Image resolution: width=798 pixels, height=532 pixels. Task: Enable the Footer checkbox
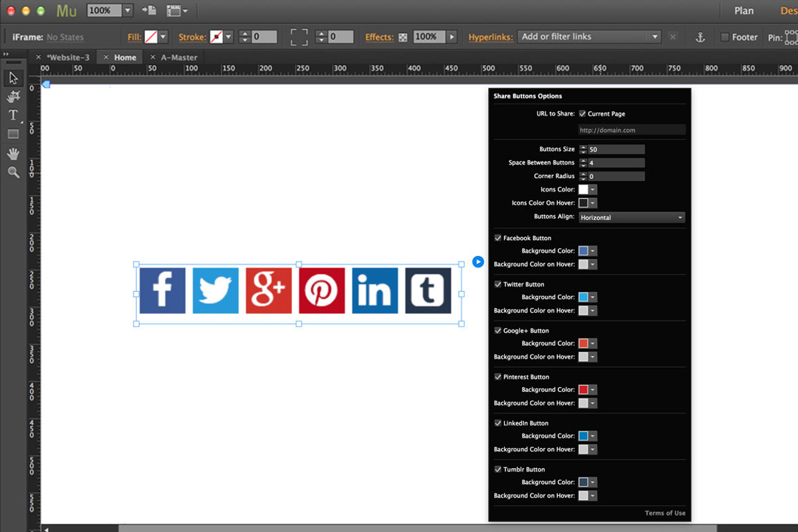(725, 37)
